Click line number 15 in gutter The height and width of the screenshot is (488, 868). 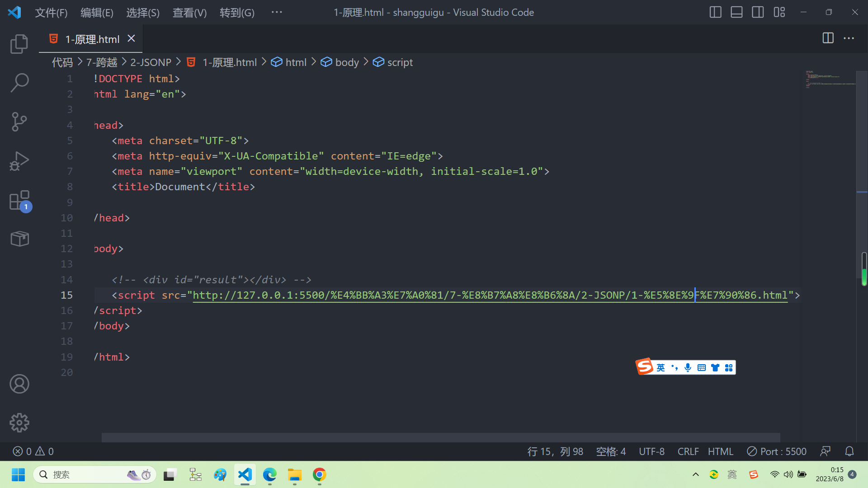pos(66,295)
